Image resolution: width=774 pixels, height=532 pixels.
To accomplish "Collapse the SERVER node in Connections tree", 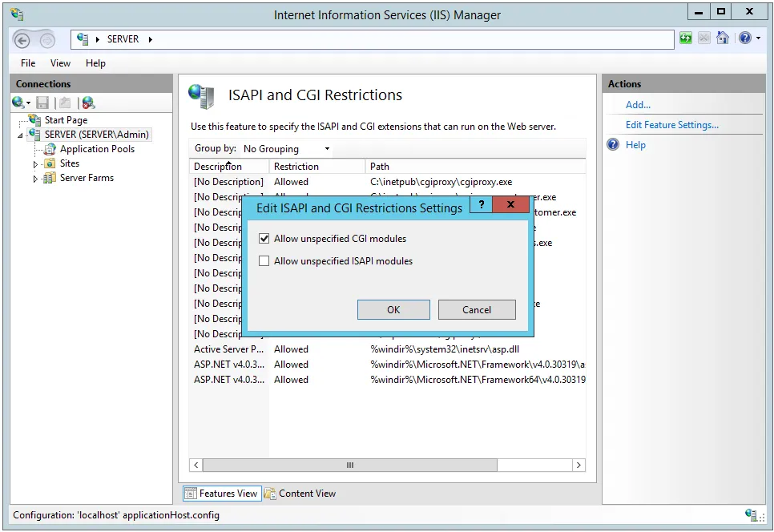I will point(21,135).
